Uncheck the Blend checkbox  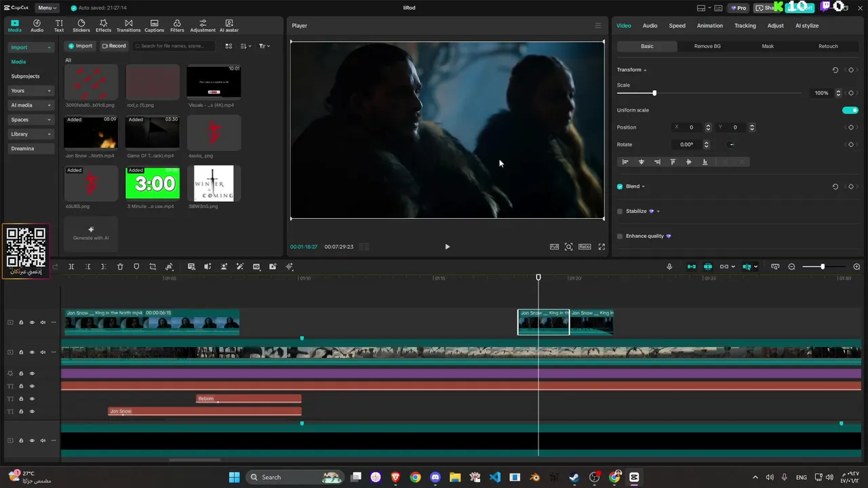[620, 186]
